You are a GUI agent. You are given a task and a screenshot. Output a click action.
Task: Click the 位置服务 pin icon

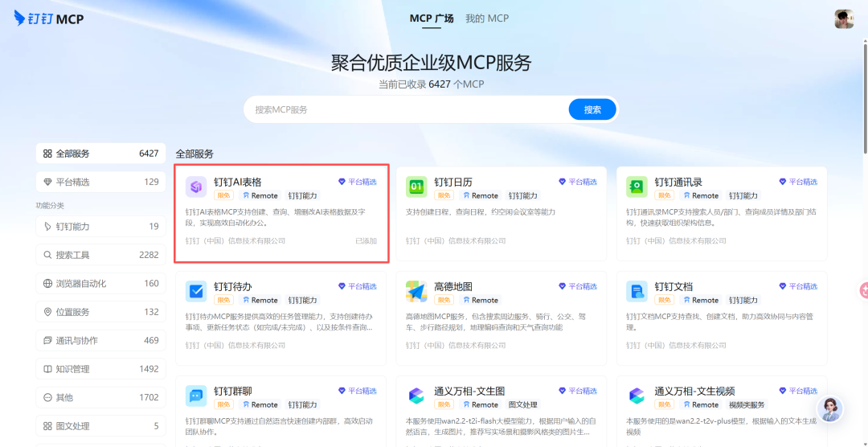[47, 312]
